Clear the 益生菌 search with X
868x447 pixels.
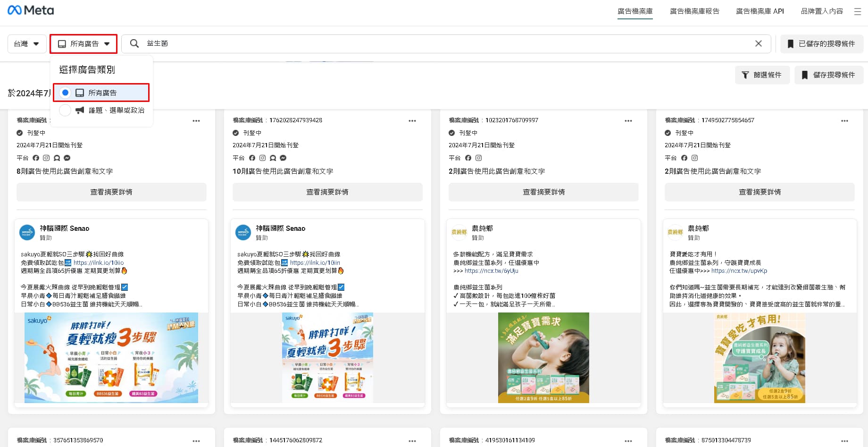[x=759, y=43]
